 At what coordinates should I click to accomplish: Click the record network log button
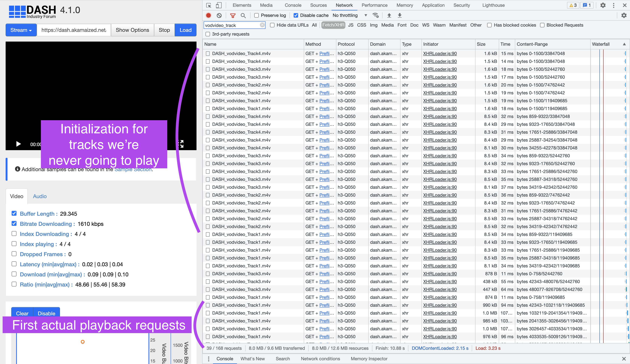(x=208, y=16)
